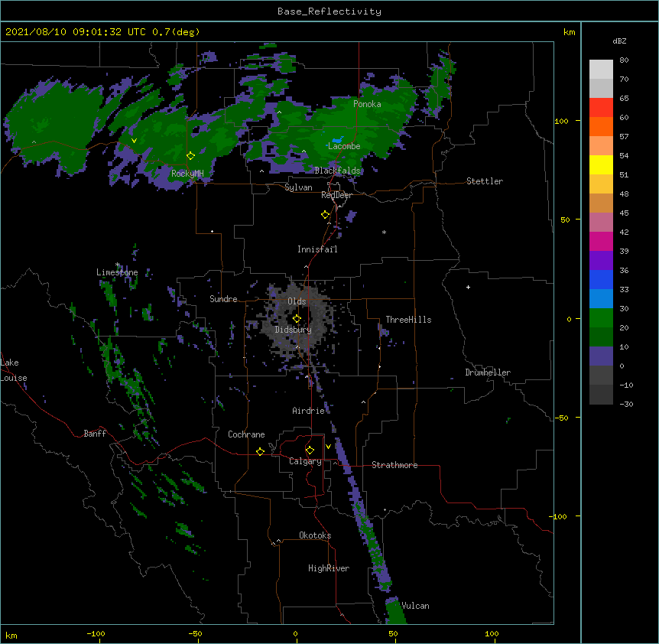Click the km label at bottom left
This screenshot has width=659, height=644.
coord(11,635)
